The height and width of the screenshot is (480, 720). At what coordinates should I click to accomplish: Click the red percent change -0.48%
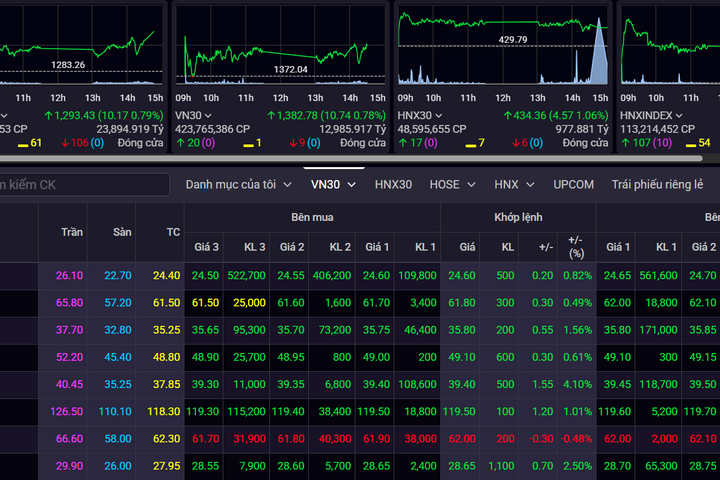pyautogui.click(x=576, y=438)
